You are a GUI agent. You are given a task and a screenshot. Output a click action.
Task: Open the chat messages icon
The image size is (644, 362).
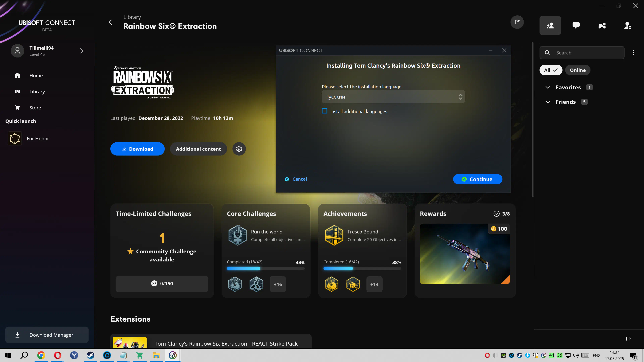pyautogui.click(x=576, y=25)
